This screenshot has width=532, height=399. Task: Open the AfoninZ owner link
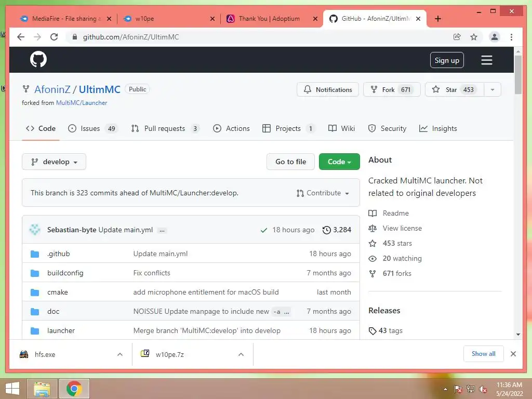tap(52, 89)
